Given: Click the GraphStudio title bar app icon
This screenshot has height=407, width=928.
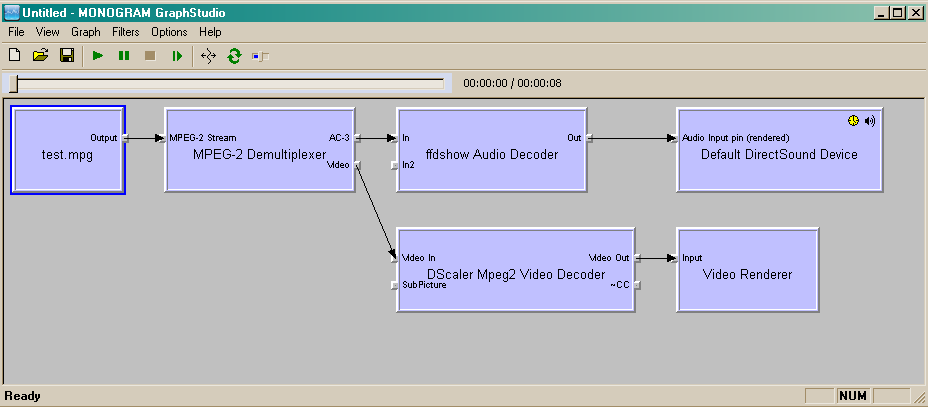Looking at the screenshot, I should click(11, 12).
